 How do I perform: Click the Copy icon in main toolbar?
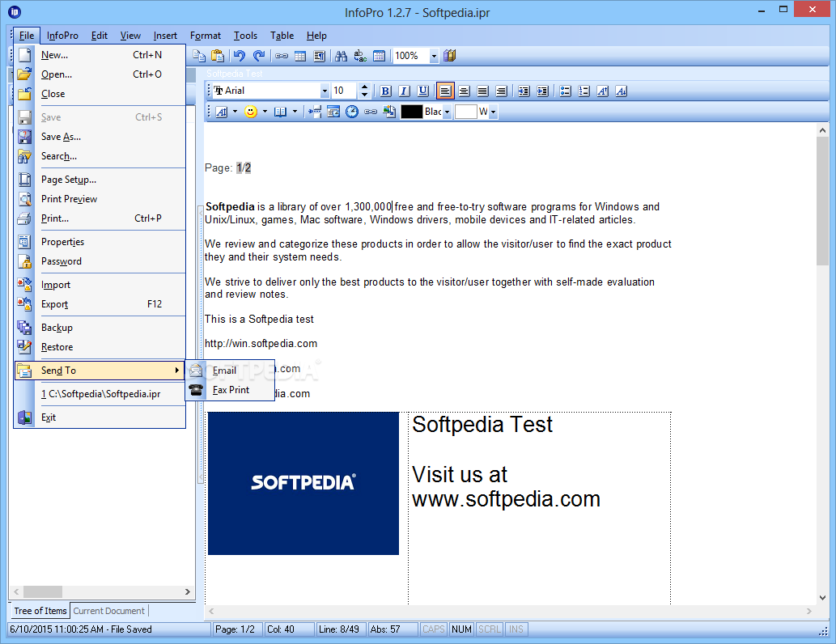[199, 56]
